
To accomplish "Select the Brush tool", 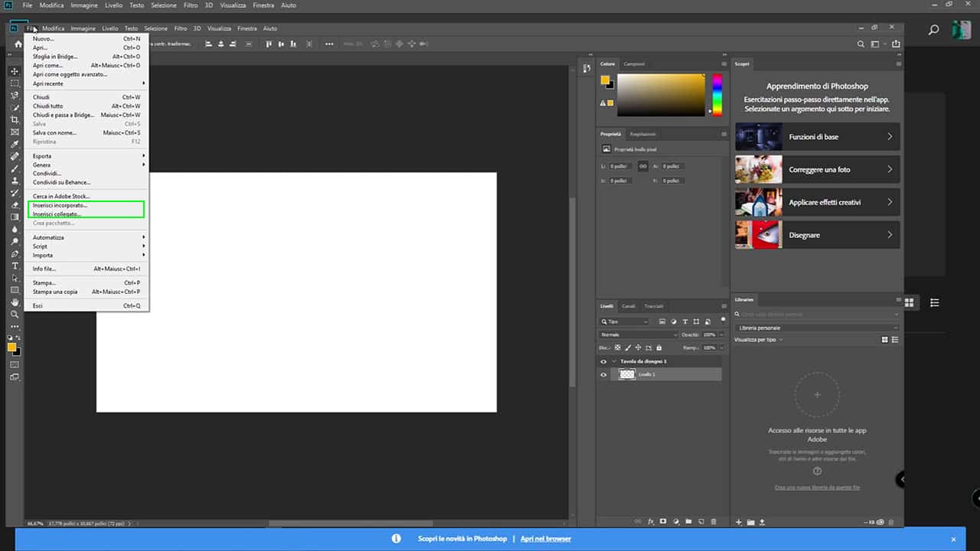I will [x=15, y=168].
